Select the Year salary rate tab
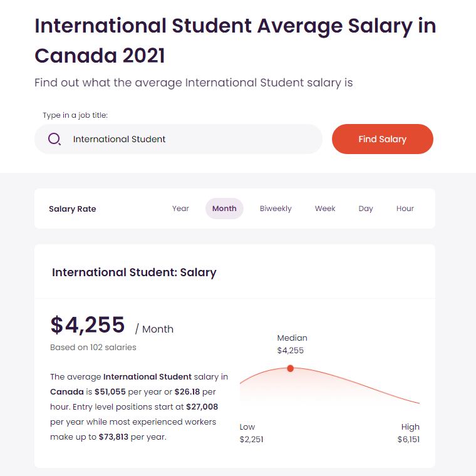 coord(180,209)
